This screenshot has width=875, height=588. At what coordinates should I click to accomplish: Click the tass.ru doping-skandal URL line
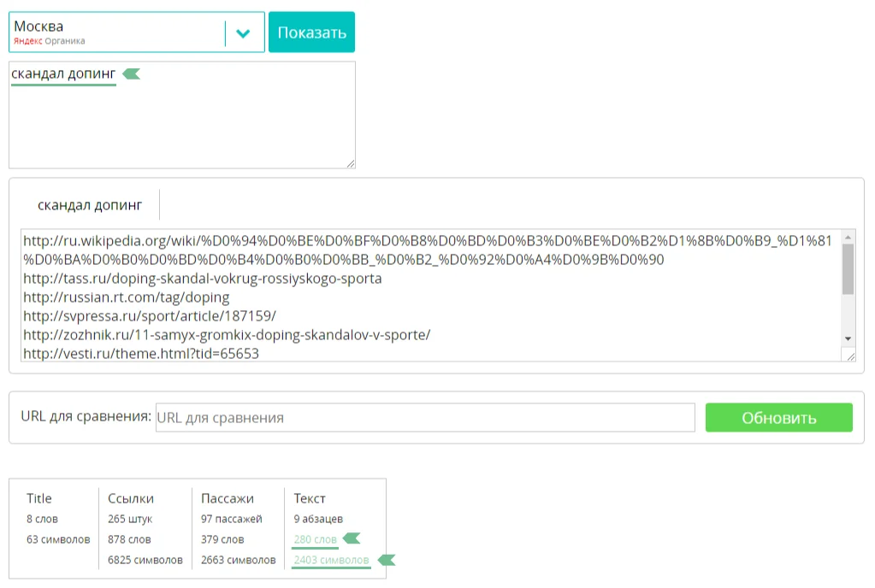point(202,279)
